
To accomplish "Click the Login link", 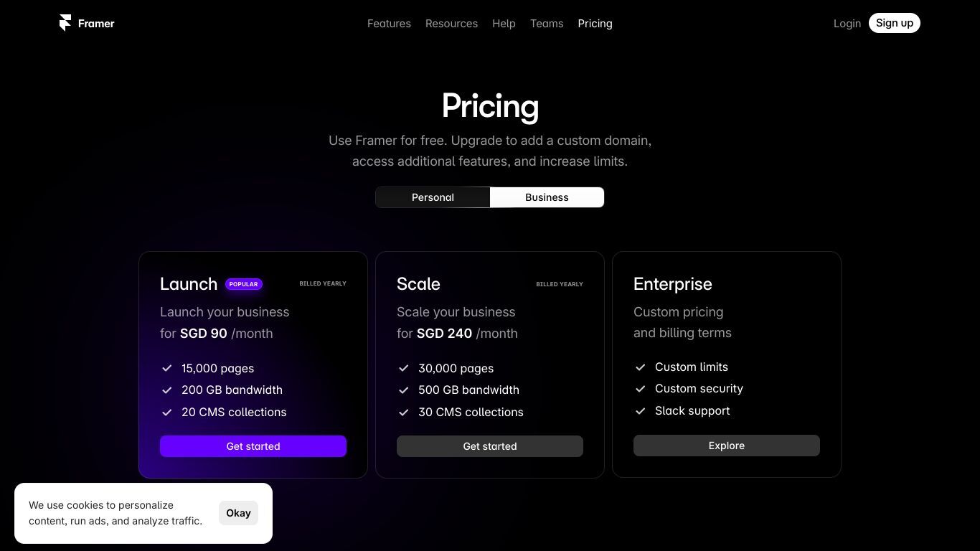I will click(x=847, y=24).
